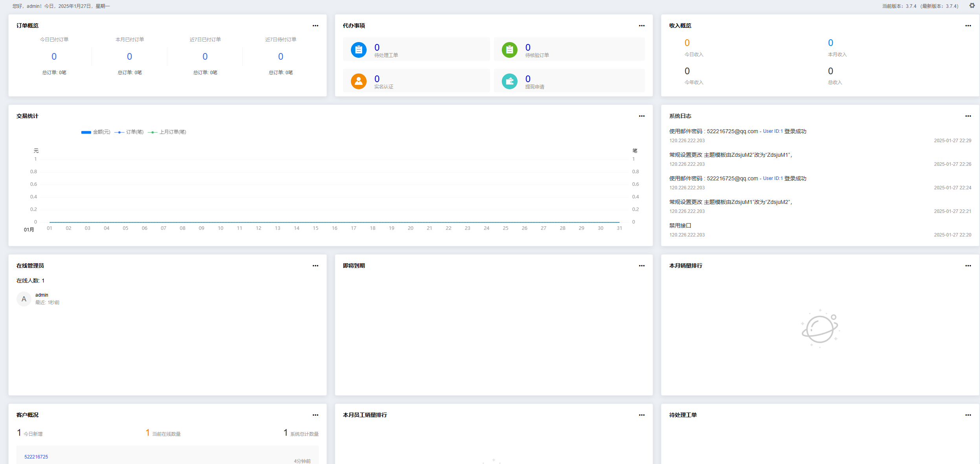Open the 实名认证 todo card
Viewport: 980px width, 464px height.
tap(416, 81)
